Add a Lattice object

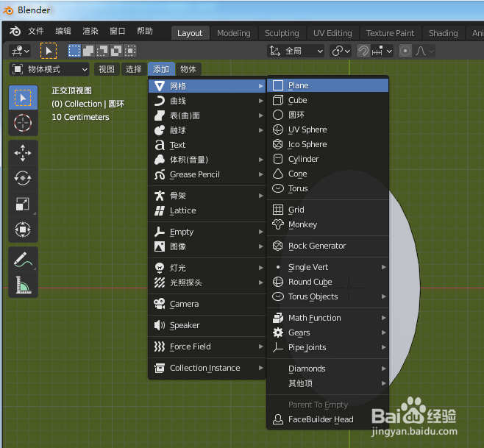[x=207, y=211]
